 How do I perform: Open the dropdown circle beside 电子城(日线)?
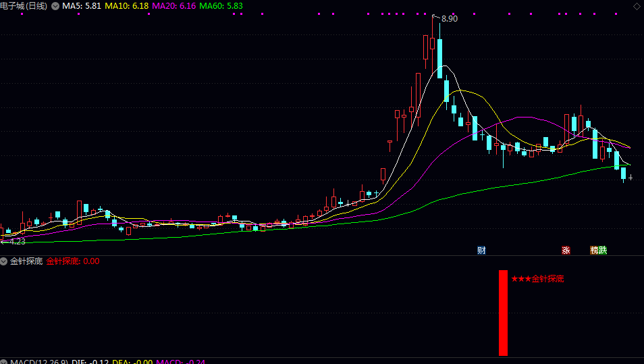[x=55, y=6]
